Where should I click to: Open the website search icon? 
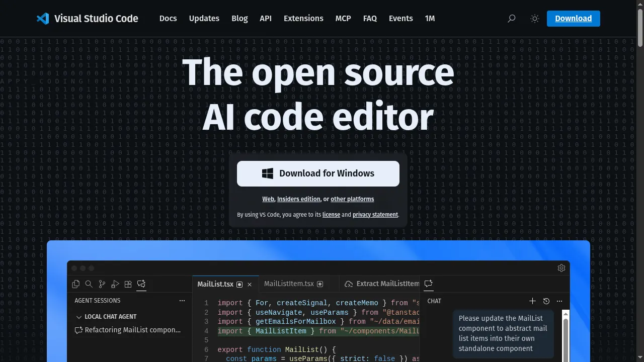[511, 18]
